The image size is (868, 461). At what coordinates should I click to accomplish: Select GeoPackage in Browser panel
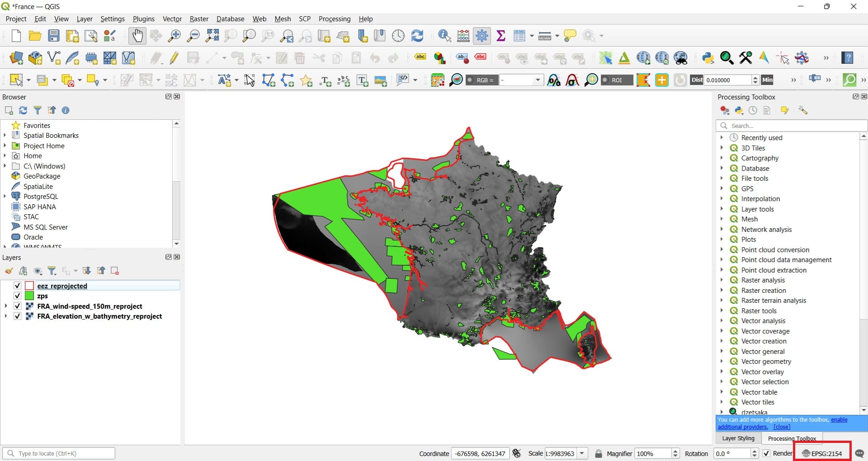tap(42, 176)
